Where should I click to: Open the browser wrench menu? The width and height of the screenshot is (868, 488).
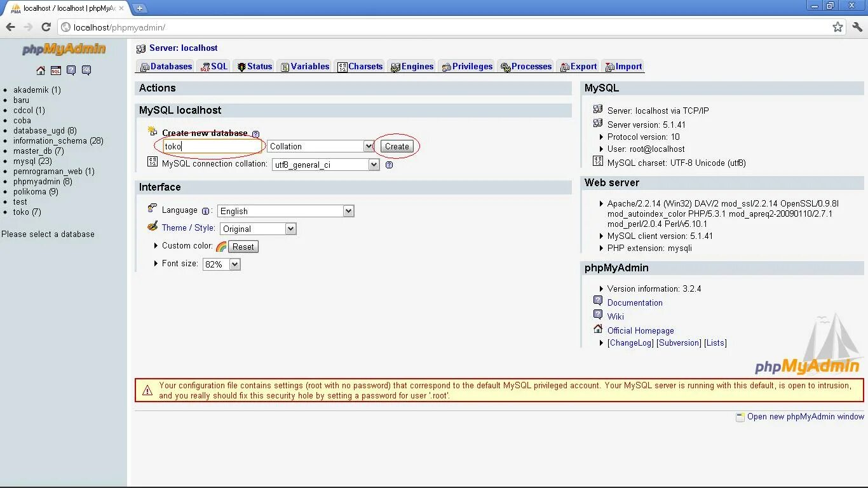[x=857, y=27]
